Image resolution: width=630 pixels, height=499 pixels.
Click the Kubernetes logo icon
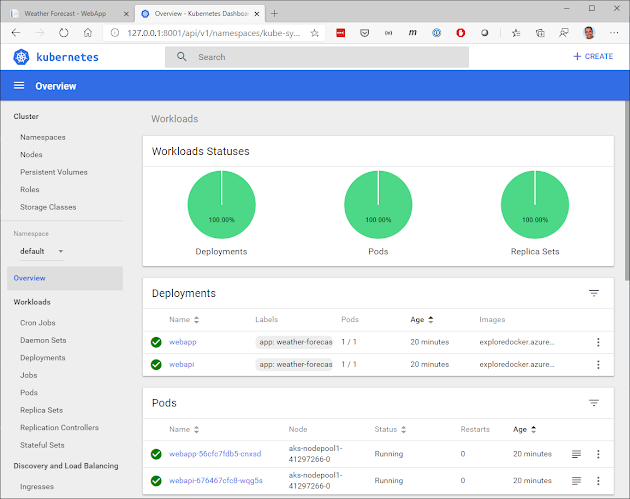coord(19,57)
